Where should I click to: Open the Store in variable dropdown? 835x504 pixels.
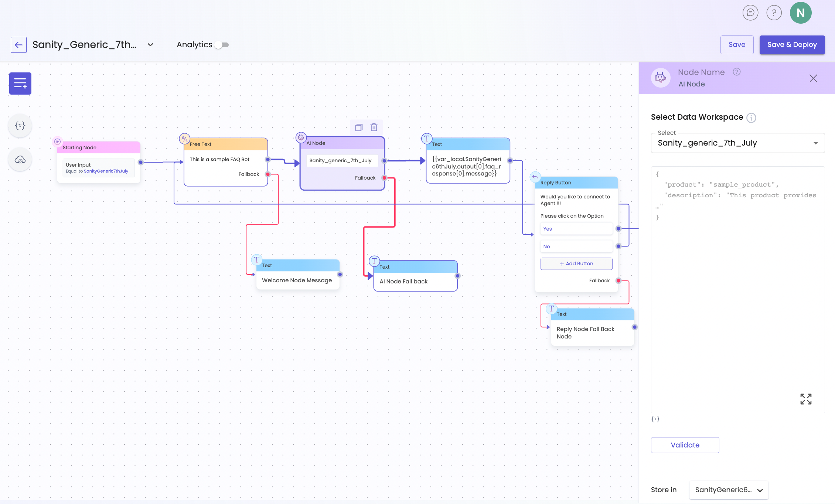(x=729, y=490)
